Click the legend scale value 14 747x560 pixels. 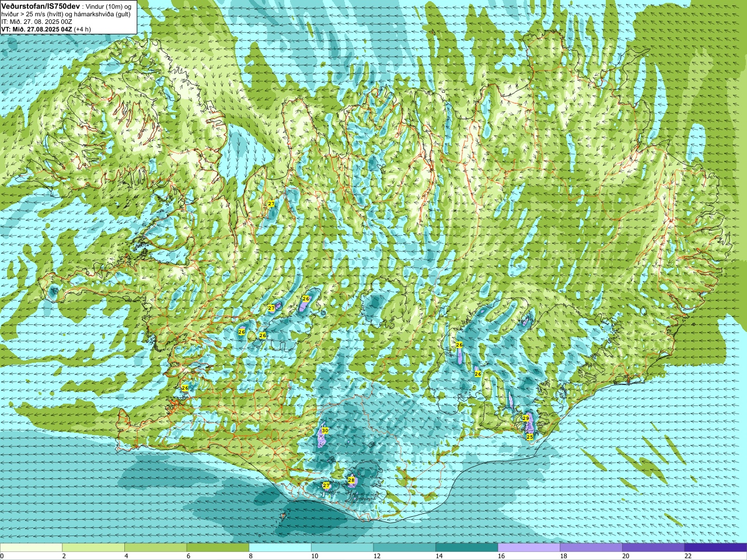pyautogui.click(x=439, y=556)
